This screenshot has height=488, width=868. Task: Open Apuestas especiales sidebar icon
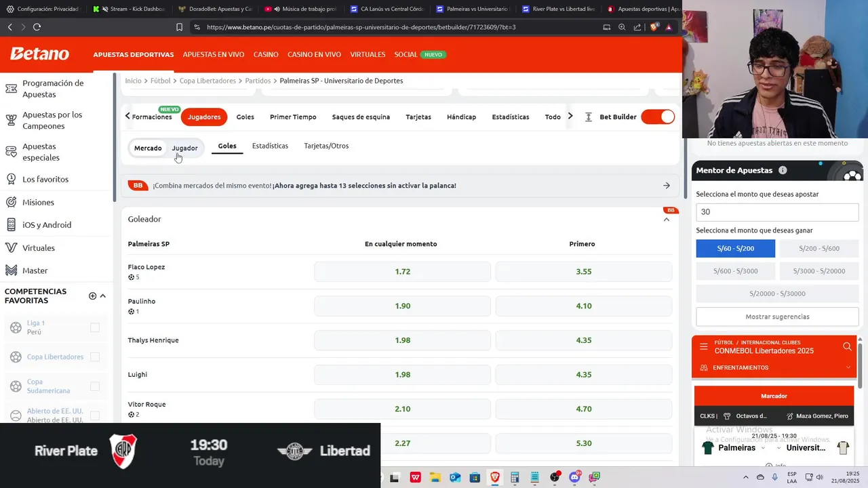click(11, 152)
